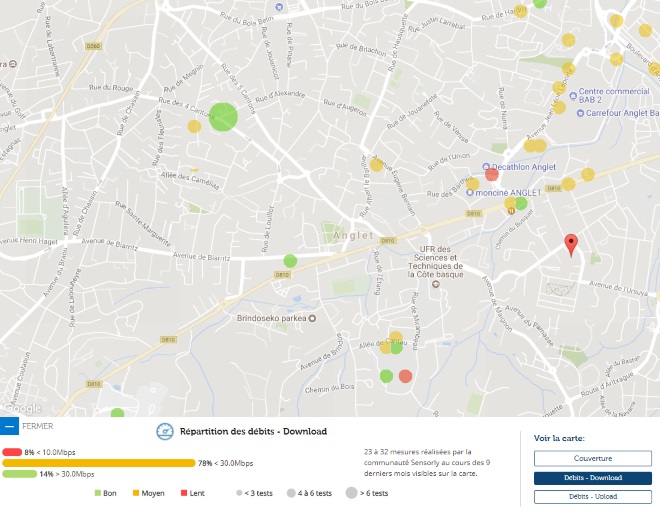Click the '> 6 tests' legend circle
The height and width of the screenshot is (518, 660).
click(x=351, y=493)
